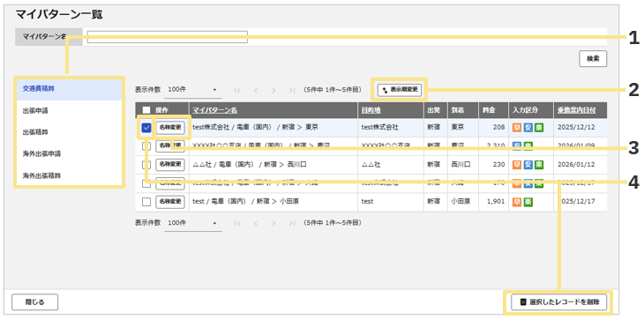Screen dimensions: 644x320
Task: Go to last page using pager above table
Action: pyautogui.click(x=292, y=90)
